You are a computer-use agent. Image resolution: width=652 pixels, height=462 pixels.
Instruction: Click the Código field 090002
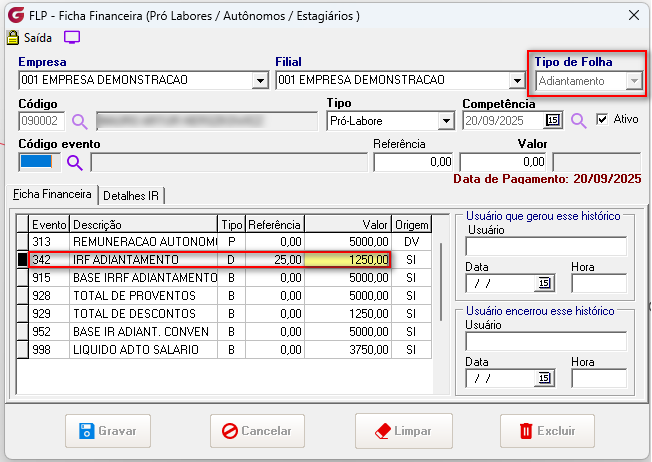(42, 121)
